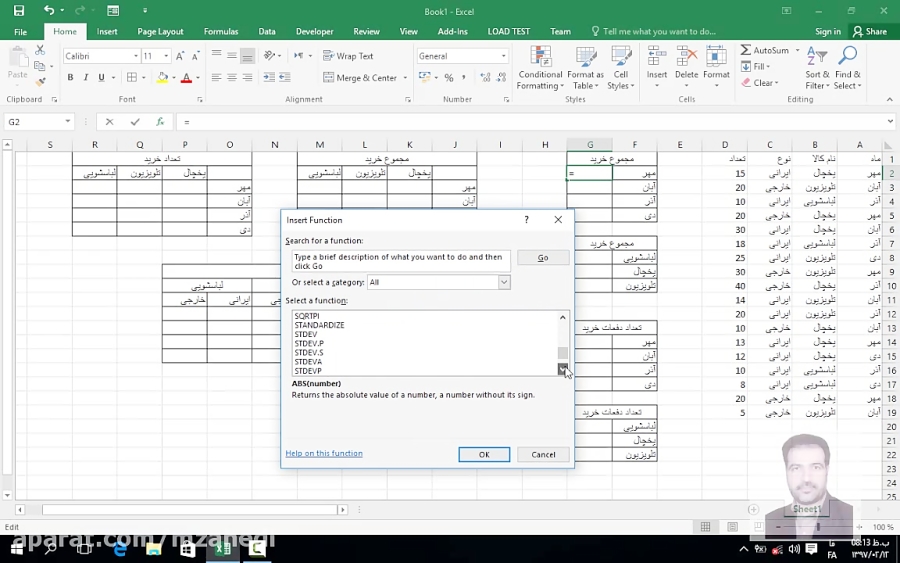The width and height of the screenshot is (900, 563).
Task: Apply Percent Style format
Action: [449, 77]
